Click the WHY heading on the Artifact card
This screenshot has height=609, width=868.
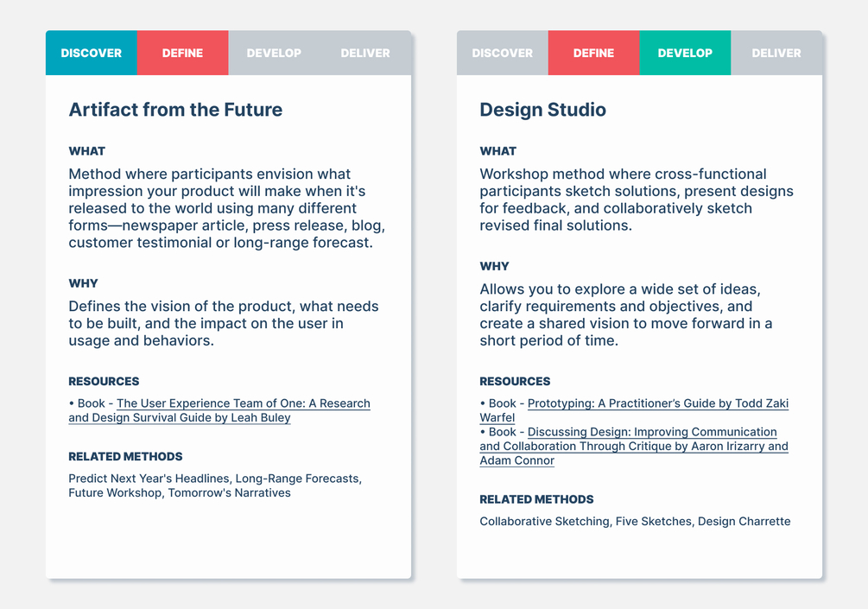click(x=84, y=283)
